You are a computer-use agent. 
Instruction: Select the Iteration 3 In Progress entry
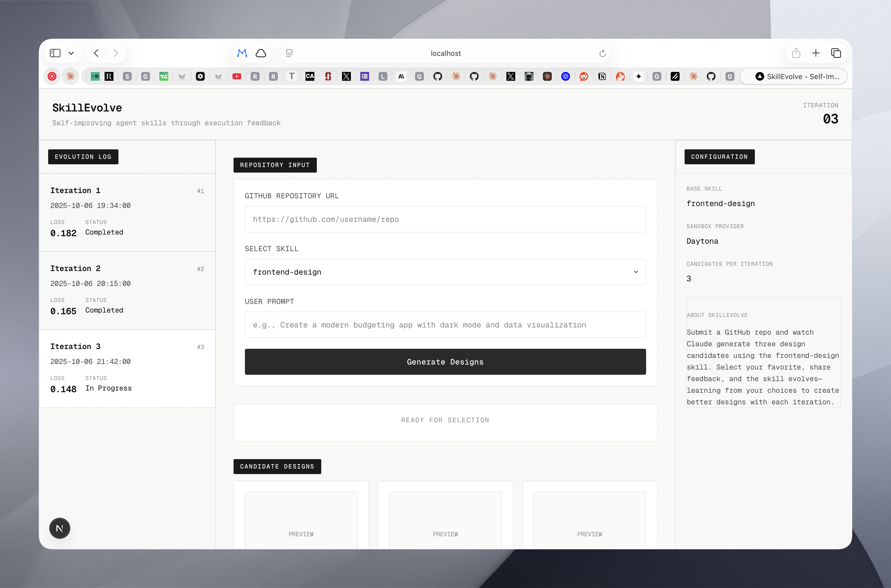tap(127, 368)
